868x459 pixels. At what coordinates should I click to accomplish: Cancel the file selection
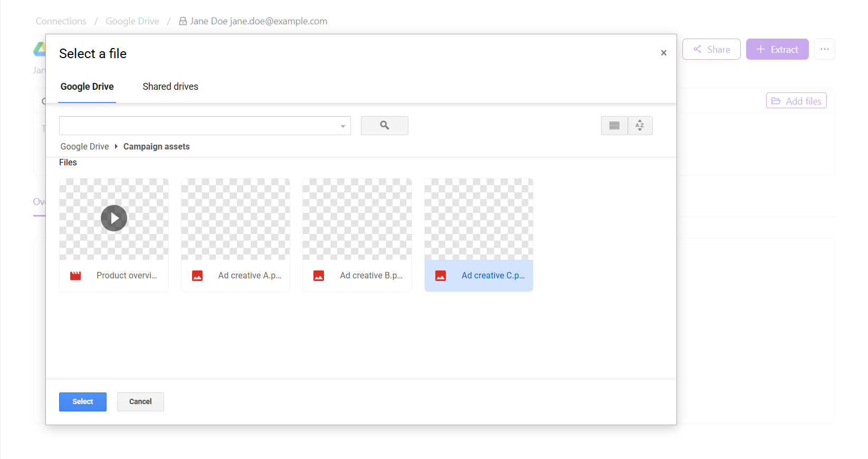coord(140,402)
